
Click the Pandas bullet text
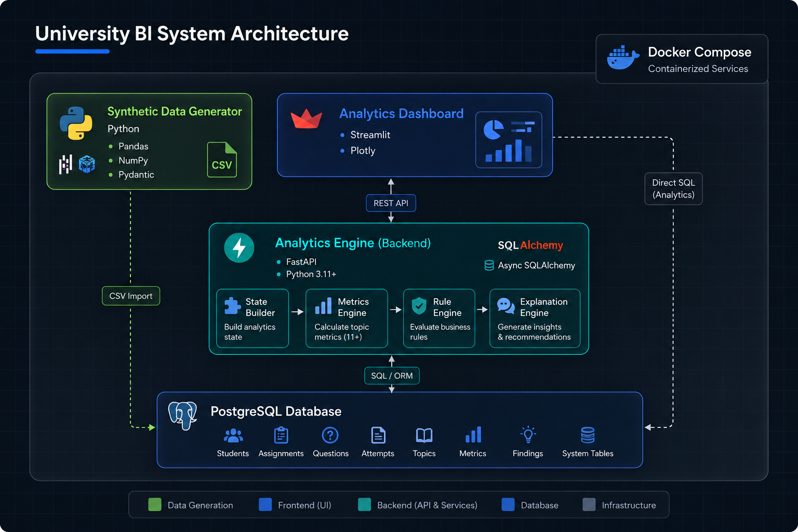134,147
